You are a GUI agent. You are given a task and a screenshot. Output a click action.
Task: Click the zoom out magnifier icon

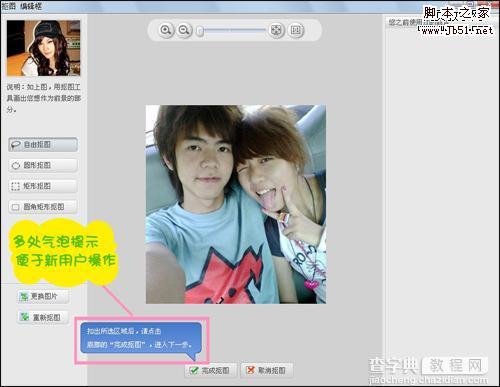click(x=184, y=30)
